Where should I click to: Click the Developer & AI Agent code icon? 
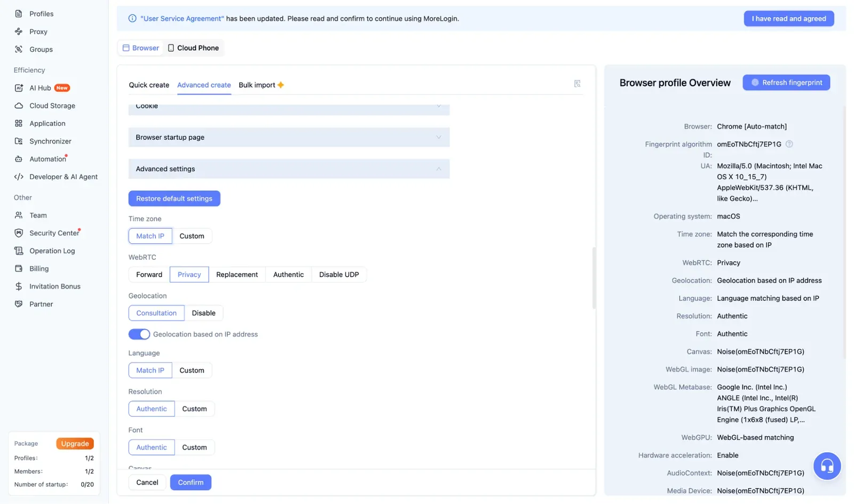tap(19, 177)
